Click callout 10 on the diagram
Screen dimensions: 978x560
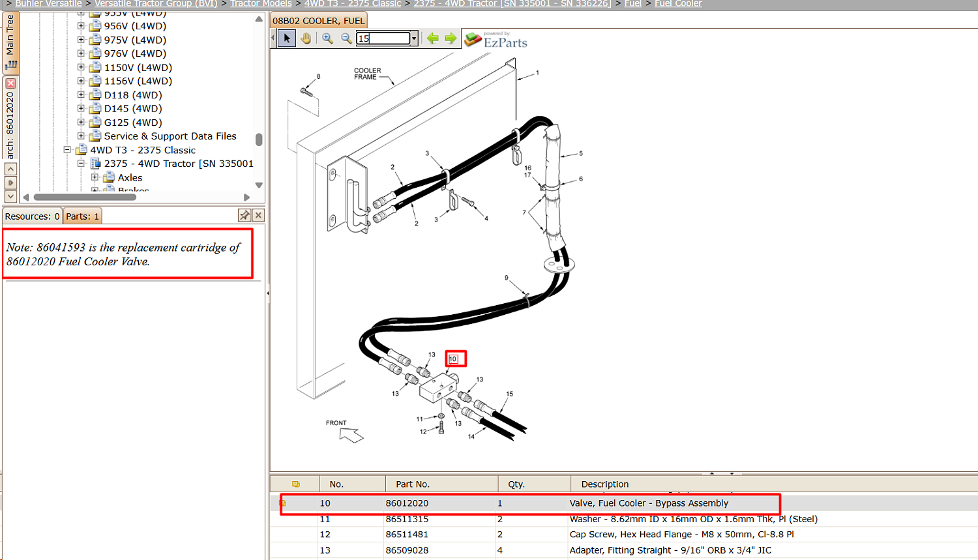[454, 359]
